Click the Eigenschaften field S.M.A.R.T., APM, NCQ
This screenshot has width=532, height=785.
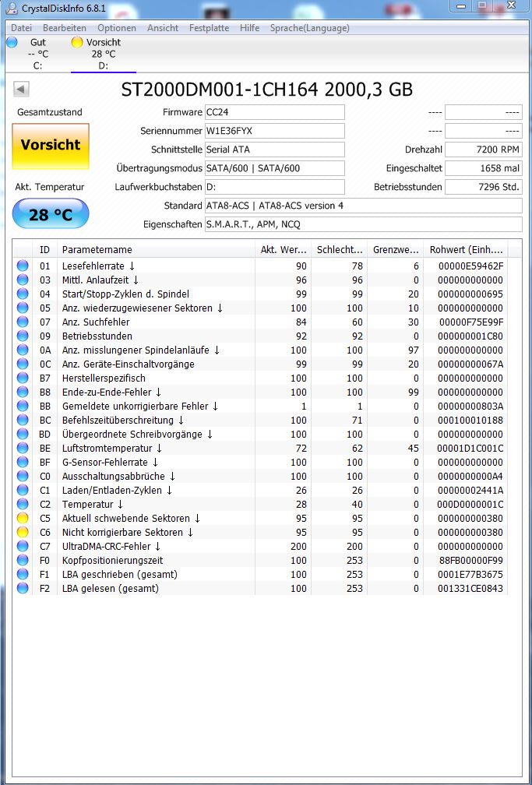tap(363, 224)
